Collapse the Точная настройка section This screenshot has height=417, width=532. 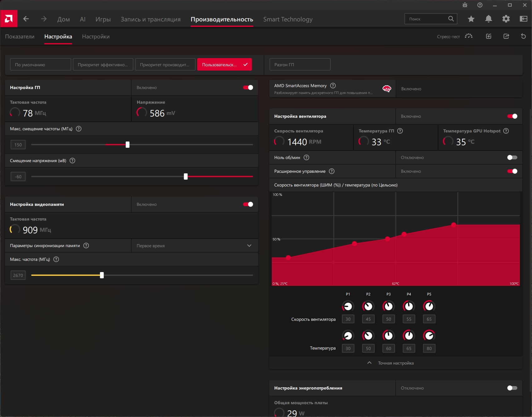pyautogui.click(x=396, y=363)
